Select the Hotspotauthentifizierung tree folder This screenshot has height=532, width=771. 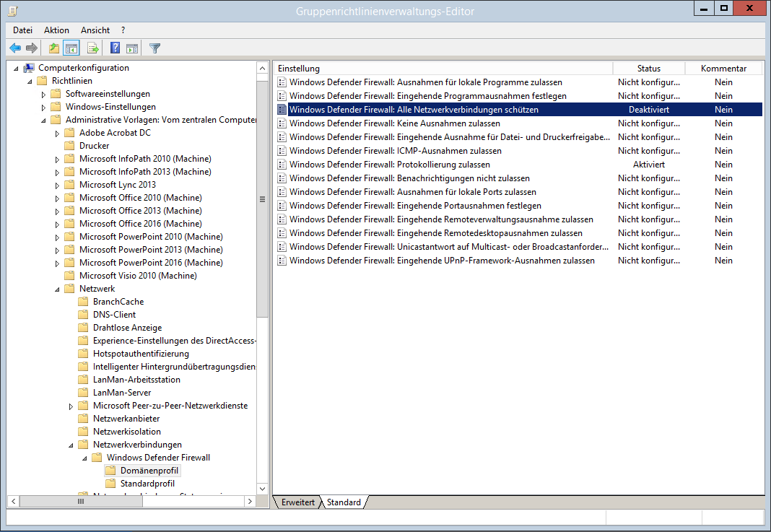point(141,354)
